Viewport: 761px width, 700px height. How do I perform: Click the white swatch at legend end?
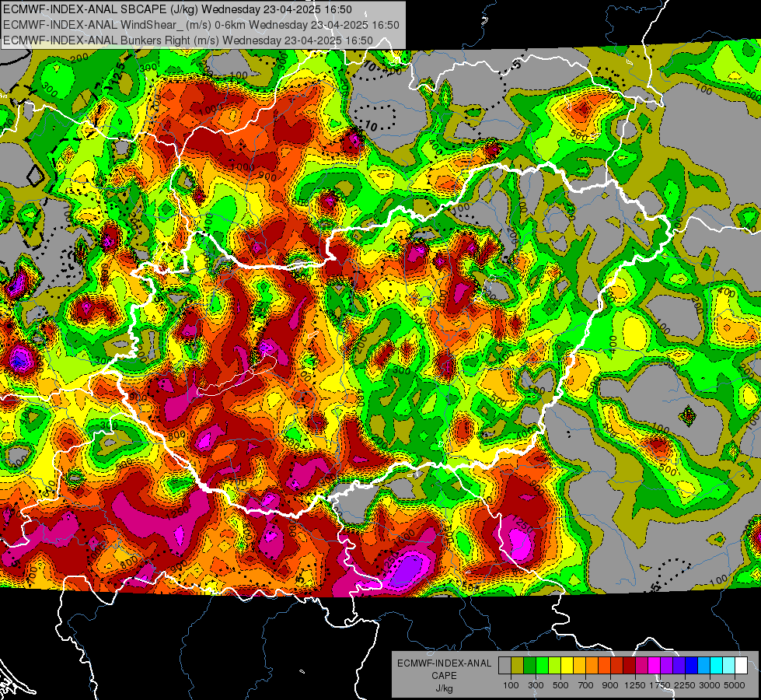click(742, 665)
